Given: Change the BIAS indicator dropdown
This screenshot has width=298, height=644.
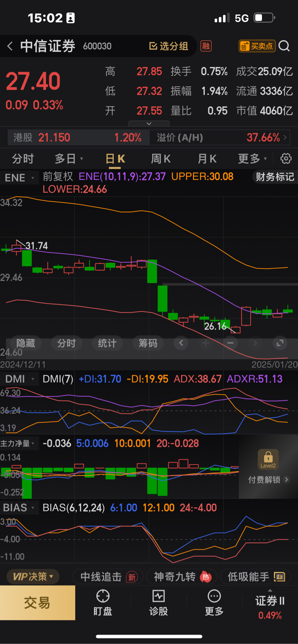Looking at the screenshot, I should tap(19, 508).
